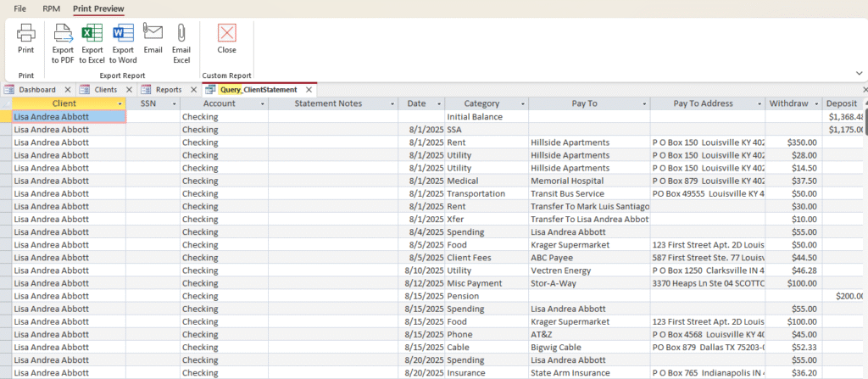The width and height of the screenshot is (868, 379).
Task: Close the Dashboard tab with X
Action: (x=68, y=89)
